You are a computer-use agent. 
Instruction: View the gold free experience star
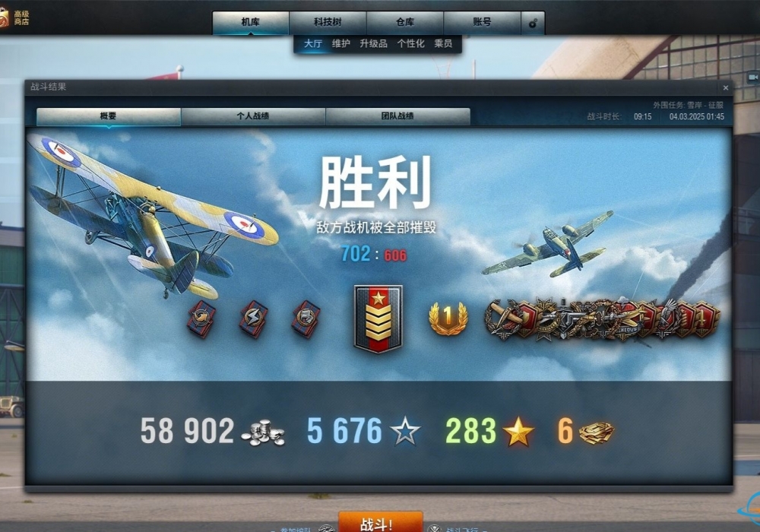pos(518,431)
